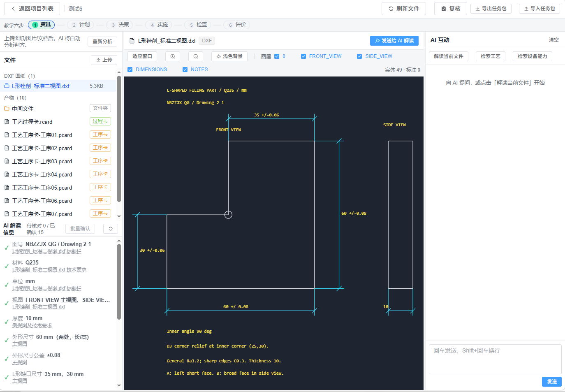Toggle the NOTES layer checkbox
The width and height of the screenshot is (565, 392).
[185, 70]
